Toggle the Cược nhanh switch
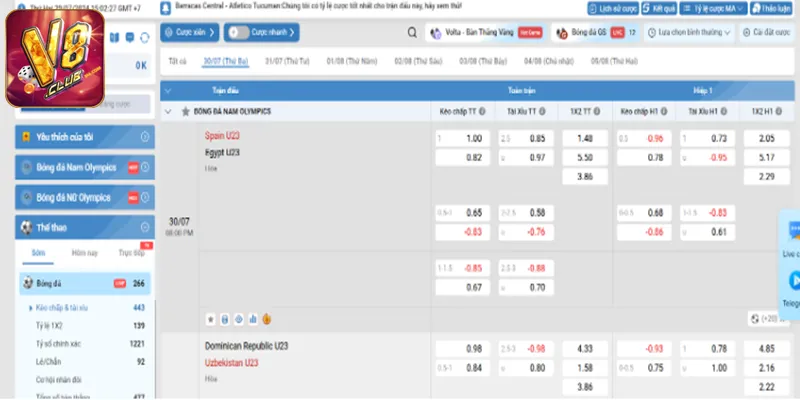 (x=238, y=32)
